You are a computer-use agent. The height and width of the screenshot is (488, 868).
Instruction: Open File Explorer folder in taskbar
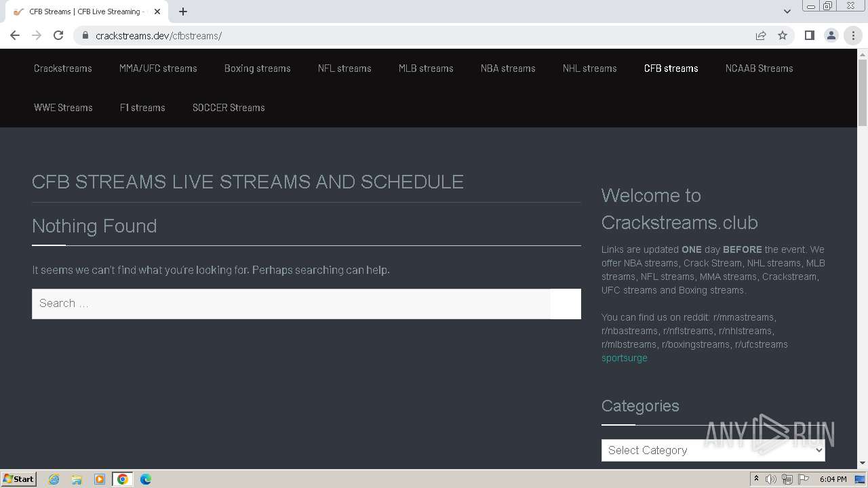click(77, 479)
